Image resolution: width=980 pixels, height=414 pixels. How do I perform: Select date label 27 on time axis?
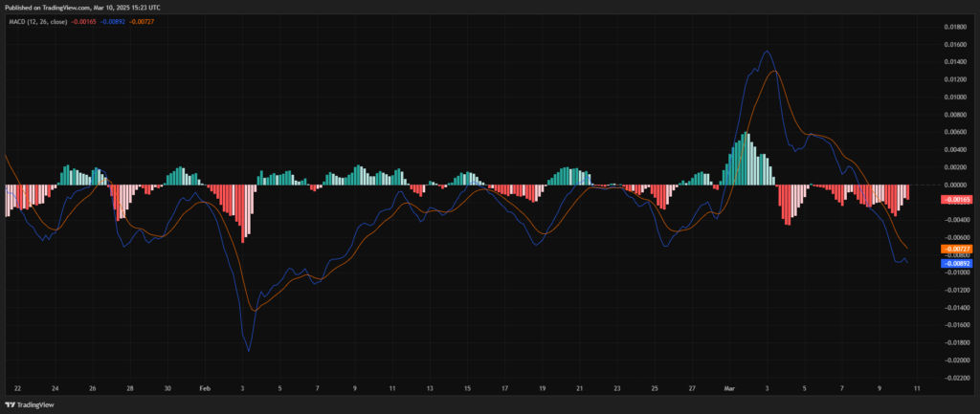(692, 388)
